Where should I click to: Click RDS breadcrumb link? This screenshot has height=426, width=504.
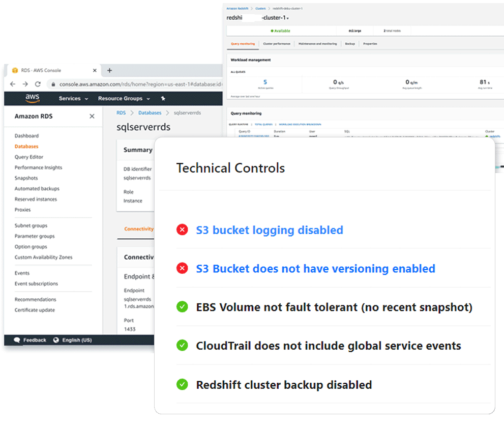pos(121,112)
